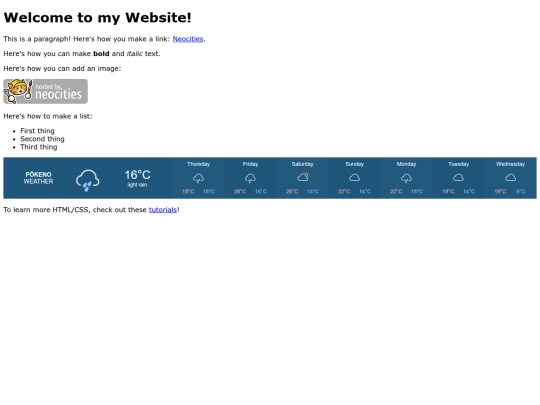The height and width of the screenshot is (405, 540).
Task: Click 'Here's how to make a list:' text
Action: 48,116
